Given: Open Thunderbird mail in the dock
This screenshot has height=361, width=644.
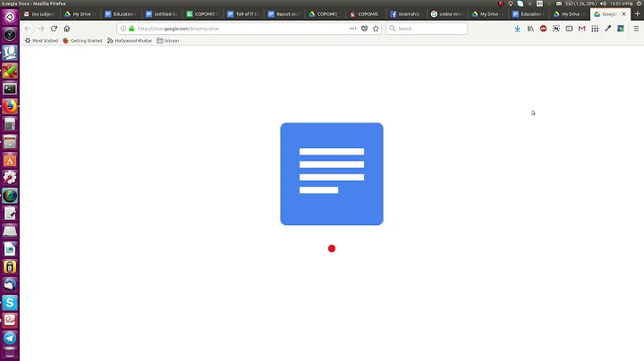Looking at the screenshot, I should point(10,284).
